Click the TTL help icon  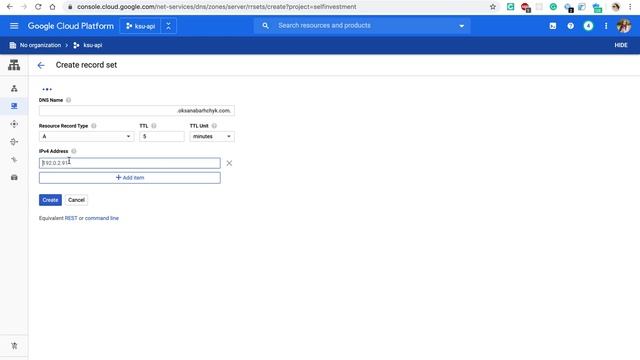pos(154,126)
